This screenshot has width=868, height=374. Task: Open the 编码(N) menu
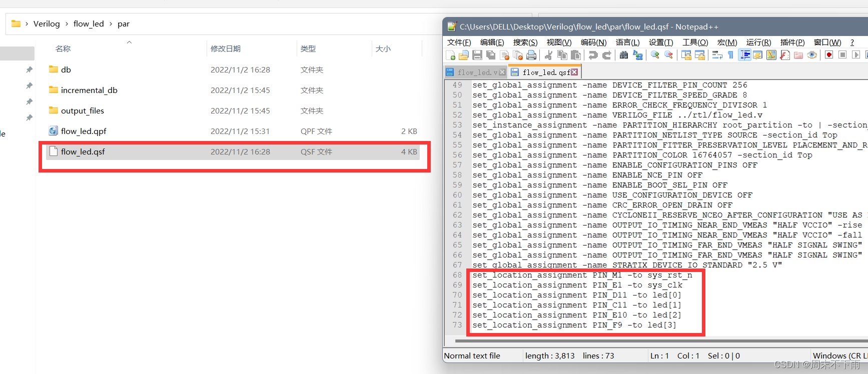click(x=593, y=42)
